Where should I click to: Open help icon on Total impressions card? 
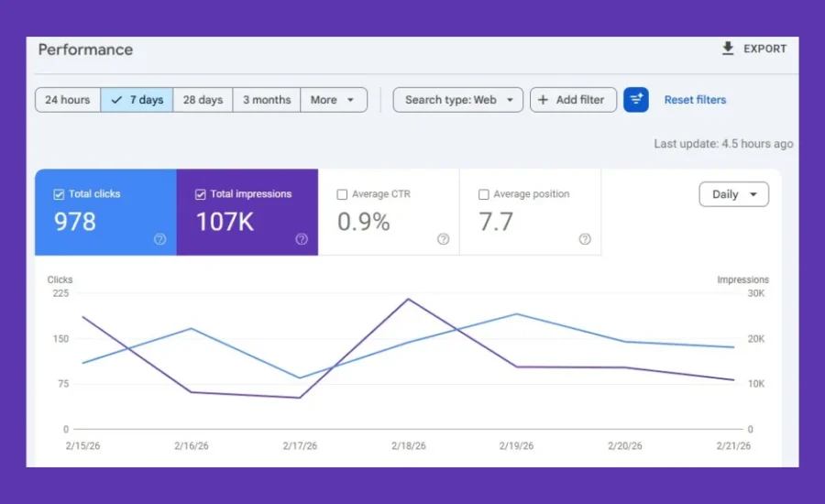click(x=302, y=239)
